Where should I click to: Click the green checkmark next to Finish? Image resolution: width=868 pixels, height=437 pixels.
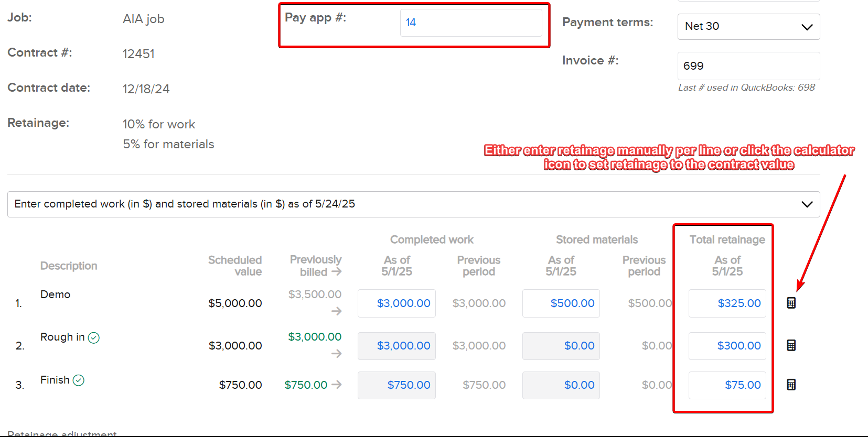tap(79, 380)
